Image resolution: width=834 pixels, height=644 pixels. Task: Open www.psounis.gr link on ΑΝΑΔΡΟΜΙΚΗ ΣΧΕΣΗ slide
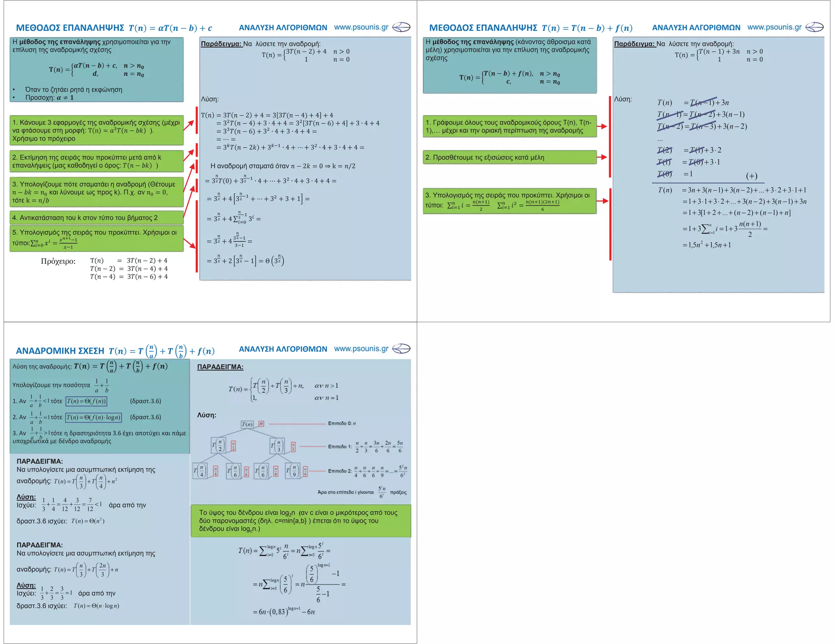(361, 349)
